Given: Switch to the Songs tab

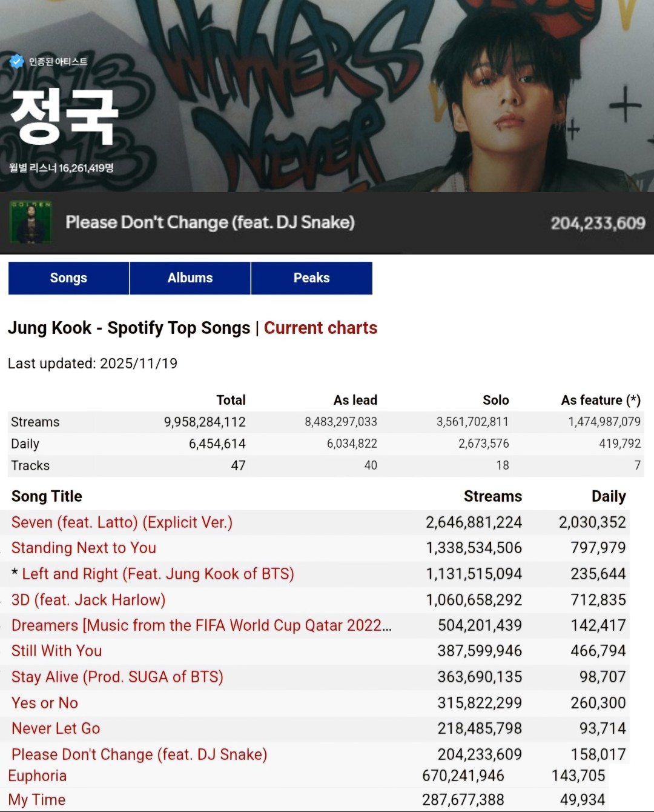Looking at the screenshot, I should [68, 278].
